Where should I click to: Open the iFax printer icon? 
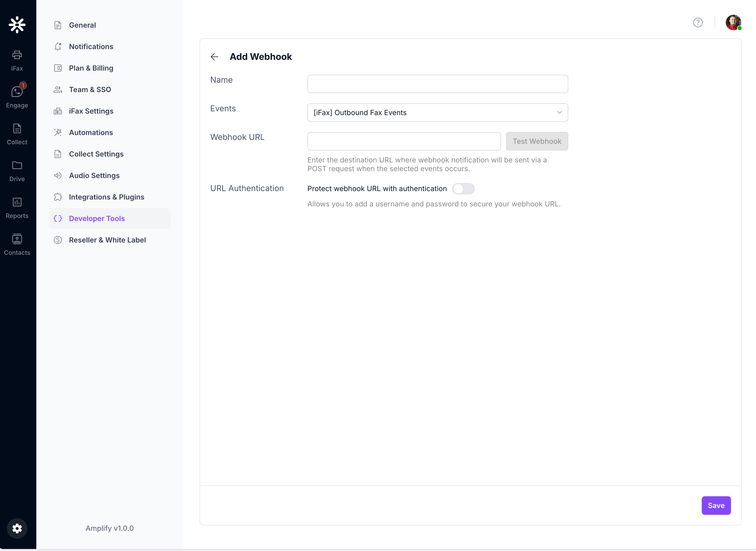point(17,55)
